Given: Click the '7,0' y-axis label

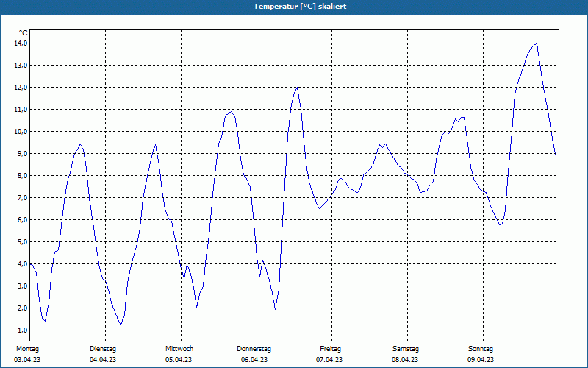Looking at the screenshot, I should tap(23, 197).
